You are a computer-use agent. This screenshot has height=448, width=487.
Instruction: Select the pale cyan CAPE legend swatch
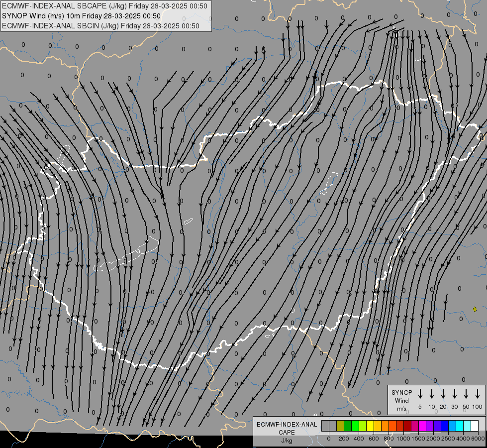coord(467,426)
